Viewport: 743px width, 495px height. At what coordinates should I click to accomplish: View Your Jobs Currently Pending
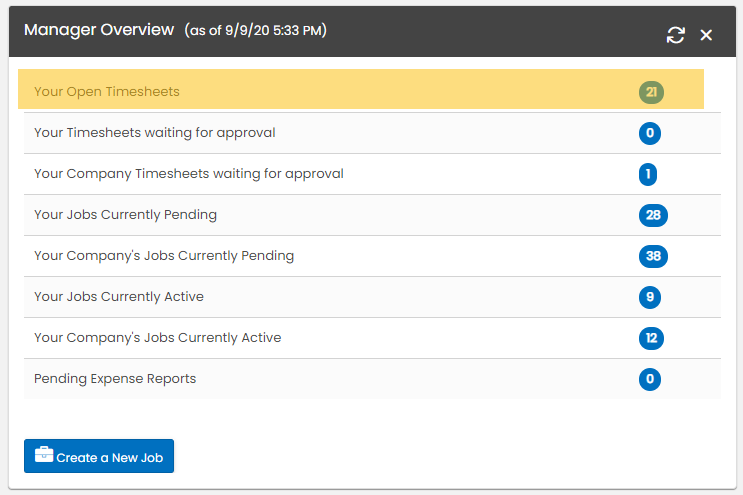[125, 215]
